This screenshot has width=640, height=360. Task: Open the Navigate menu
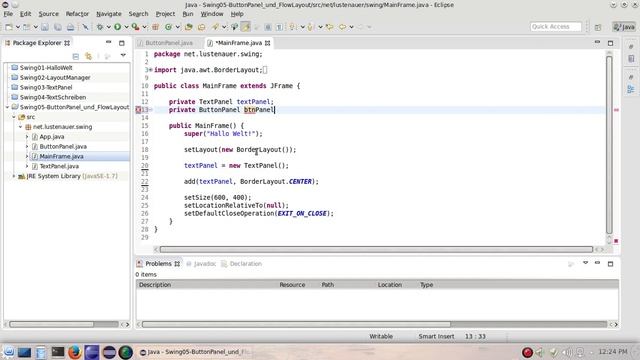point(109,14)
